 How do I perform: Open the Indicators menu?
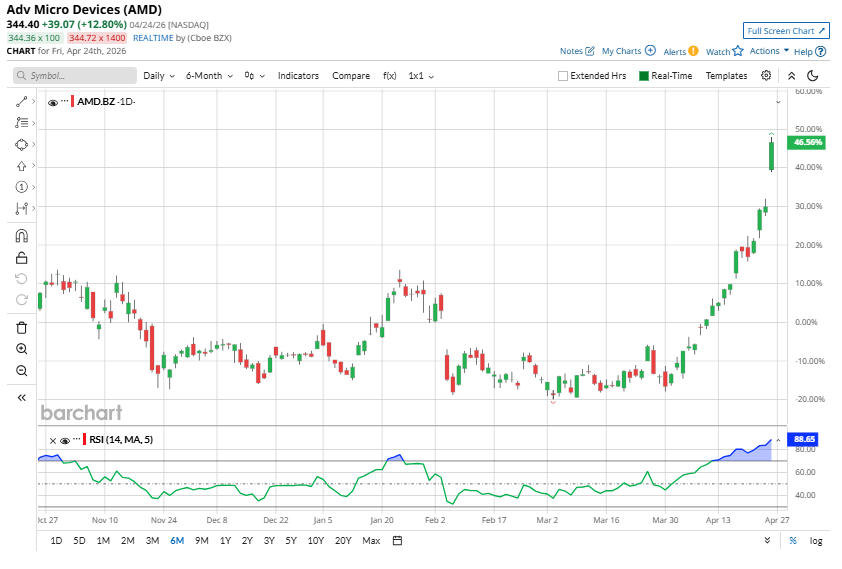coord(298,75)
